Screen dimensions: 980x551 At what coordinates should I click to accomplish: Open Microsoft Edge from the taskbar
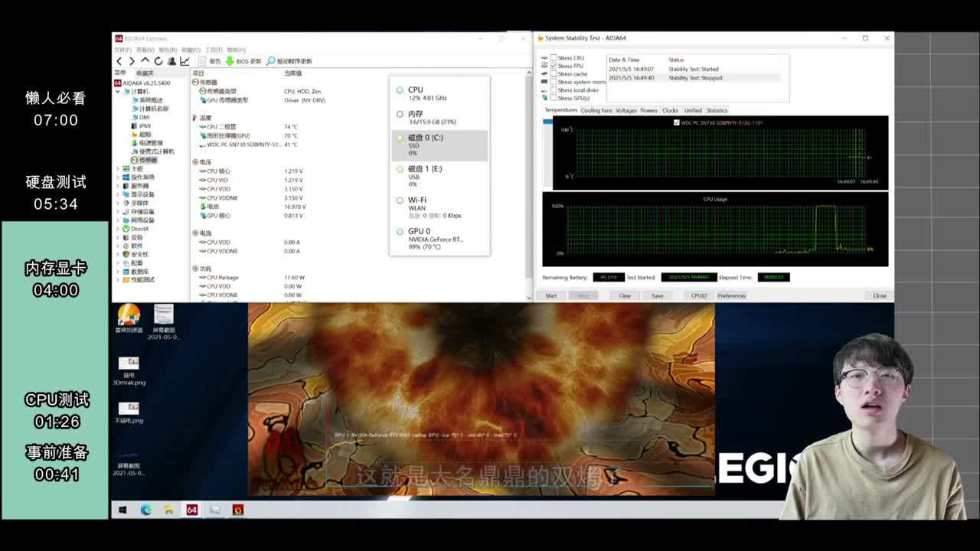[145, 510]
